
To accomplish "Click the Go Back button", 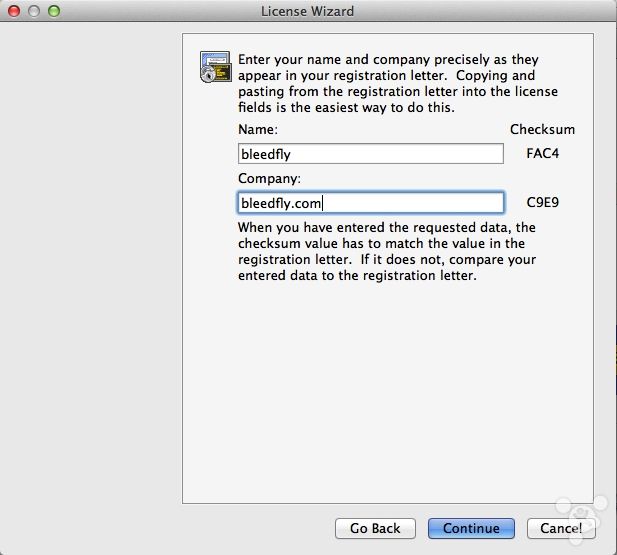I will [x=375, y=528].
